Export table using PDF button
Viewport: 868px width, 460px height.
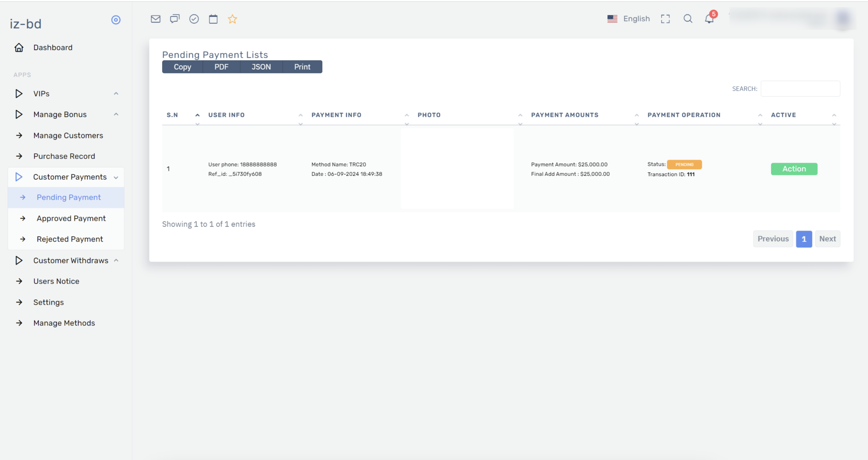[x=221, y=67]
